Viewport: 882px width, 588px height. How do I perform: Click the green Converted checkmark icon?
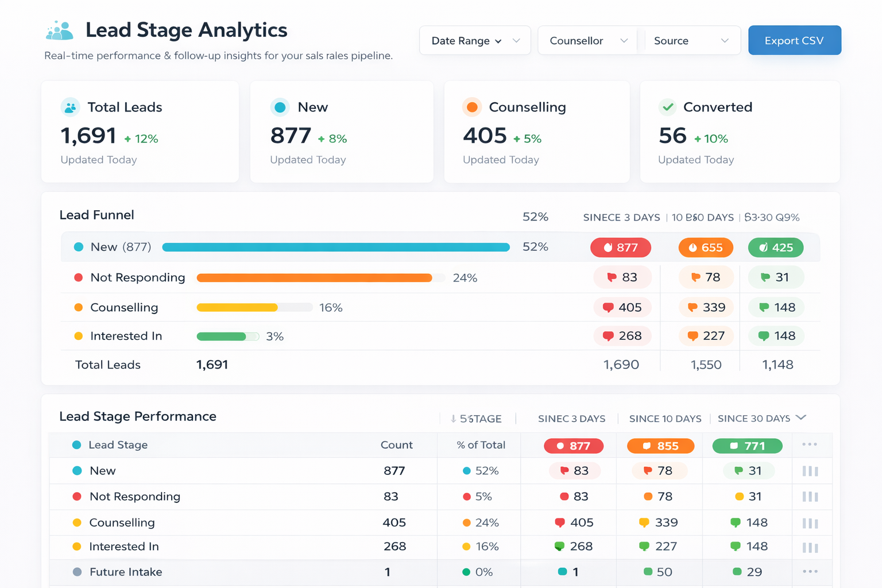[x=667, y=107]
